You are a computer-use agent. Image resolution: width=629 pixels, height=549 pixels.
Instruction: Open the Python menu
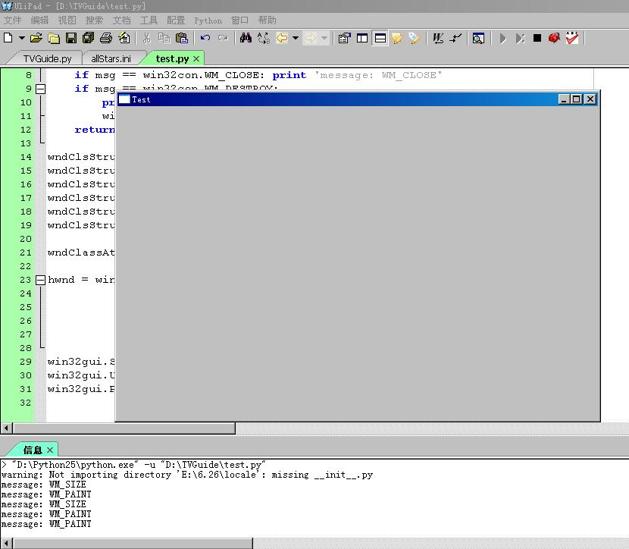pos(208,20)
